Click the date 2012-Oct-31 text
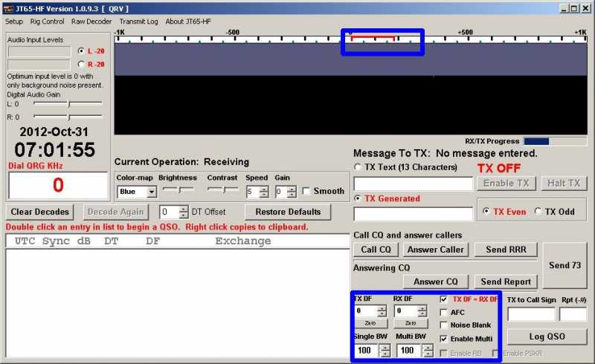The image size is (595, 364). click(54, 132)
